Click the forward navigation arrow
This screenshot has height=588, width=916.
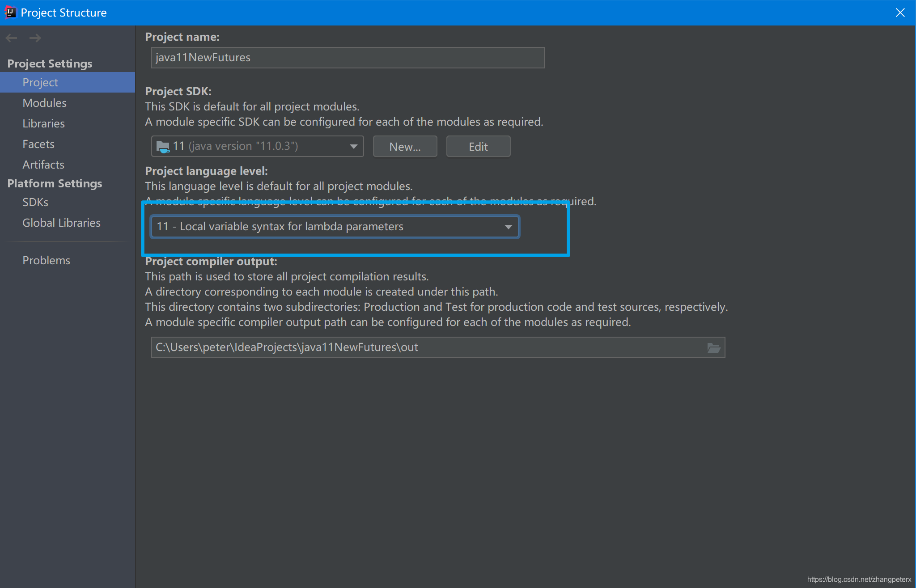click(x=35, y=38)
